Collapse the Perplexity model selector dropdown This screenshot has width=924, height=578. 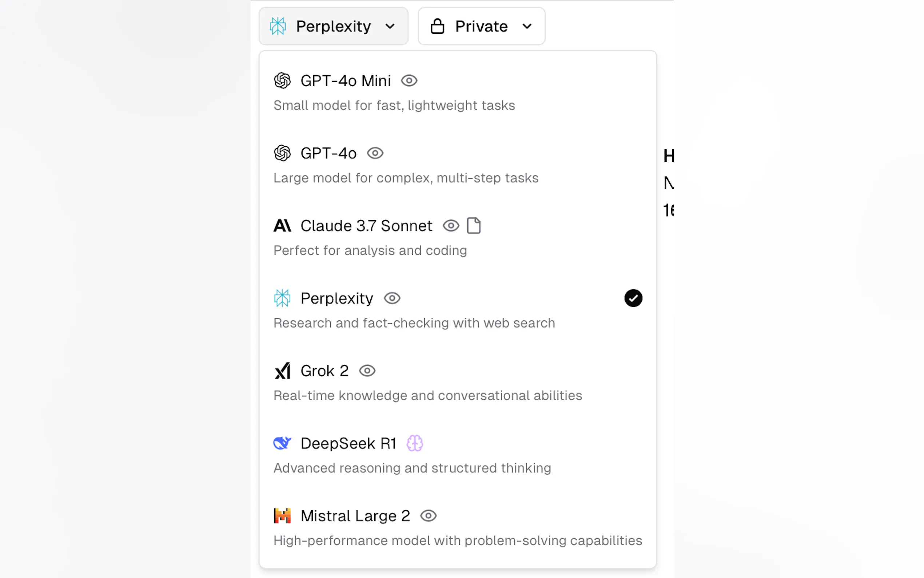(333, 26)
